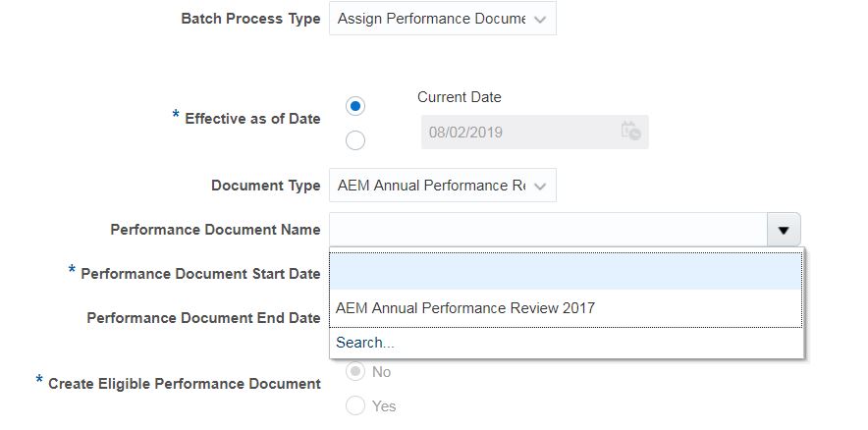Select No for Create Eligible Performance Document
The width and height of the screenshot is (868, 430).
(354, 371)
